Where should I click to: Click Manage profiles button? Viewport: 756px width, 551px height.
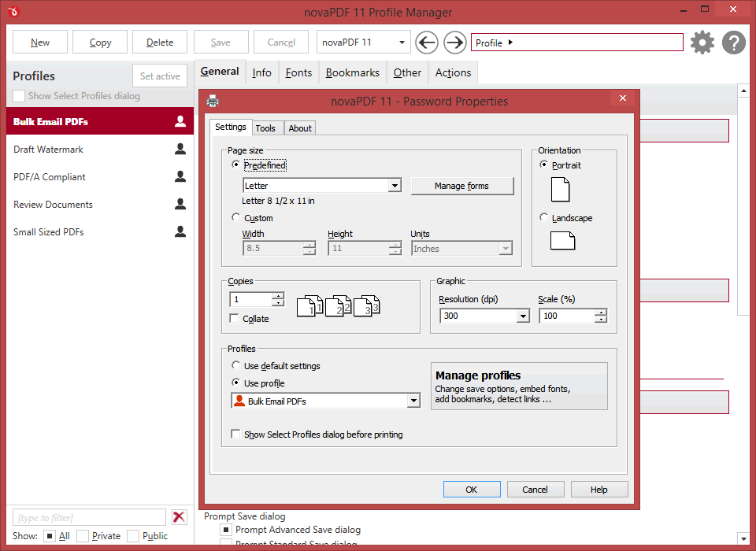click(519, 386)
